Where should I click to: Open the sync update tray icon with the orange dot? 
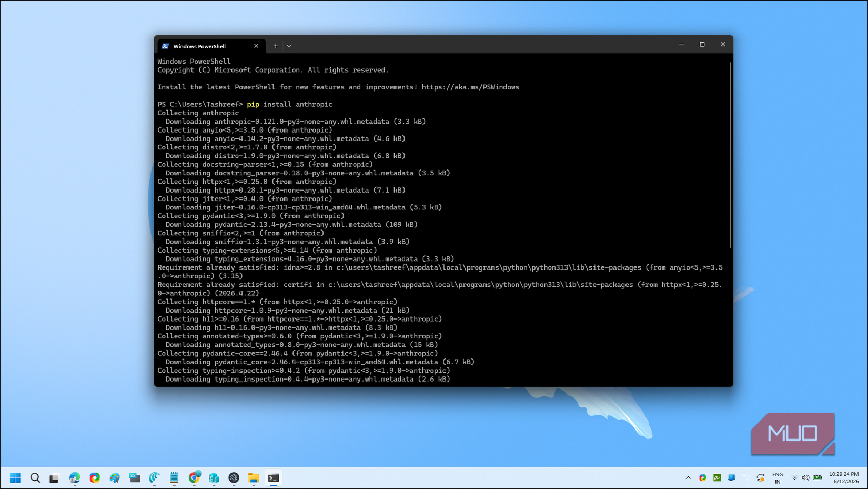[761, 477]
